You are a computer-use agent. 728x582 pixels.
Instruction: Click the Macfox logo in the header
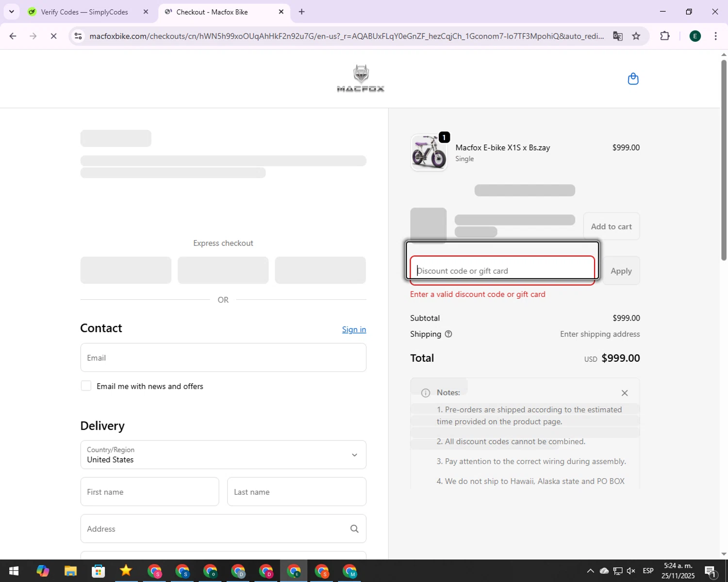pyautogui.click(x=361, y=78)
